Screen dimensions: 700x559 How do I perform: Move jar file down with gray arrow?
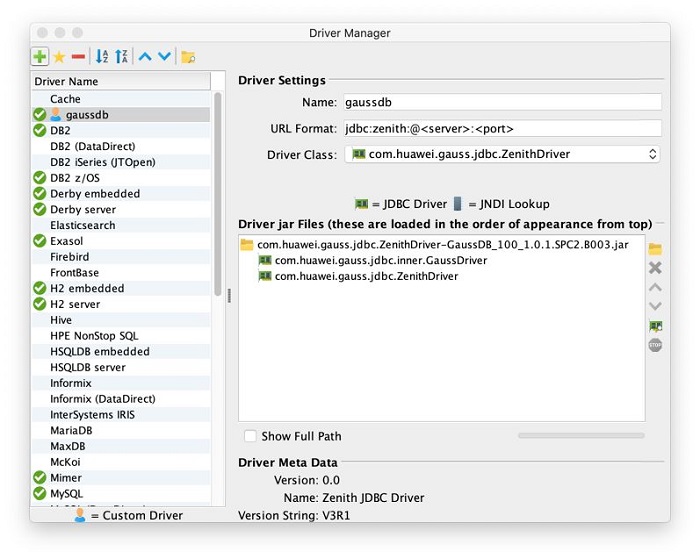point(655,306)
